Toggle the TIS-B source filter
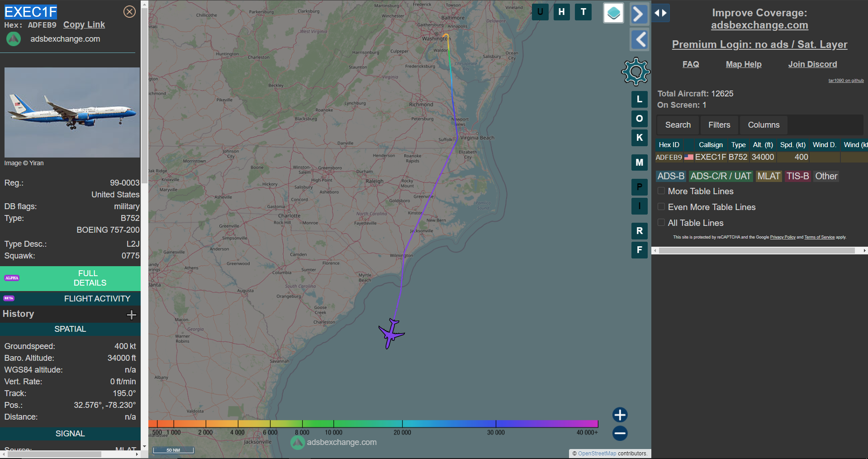 tap(797, 176)
